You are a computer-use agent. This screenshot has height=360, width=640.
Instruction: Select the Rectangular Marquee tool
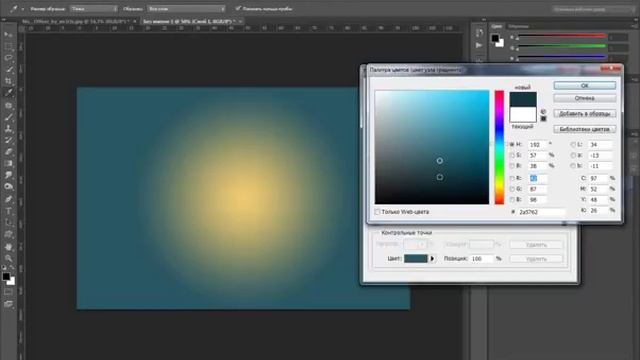tap(8, 47)
